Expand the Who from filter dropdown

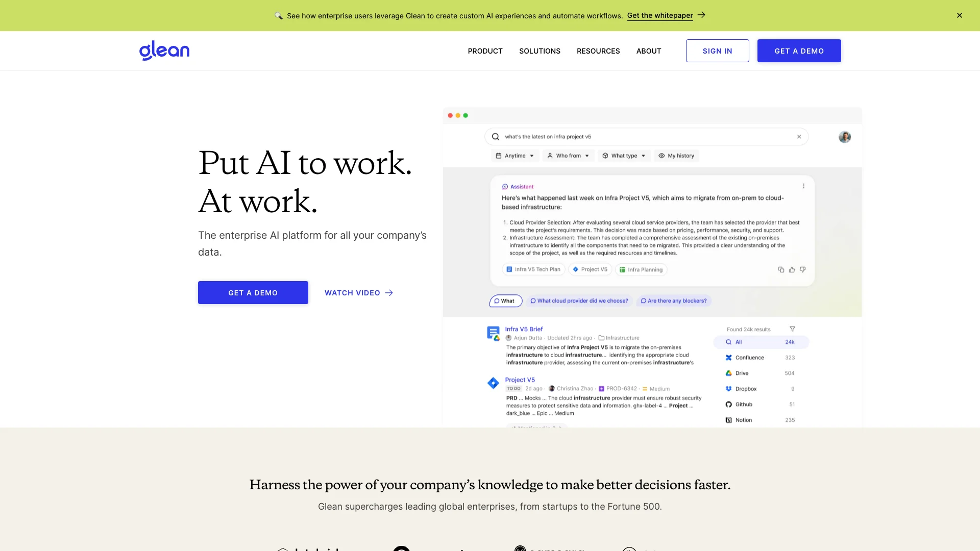point(568,156)
